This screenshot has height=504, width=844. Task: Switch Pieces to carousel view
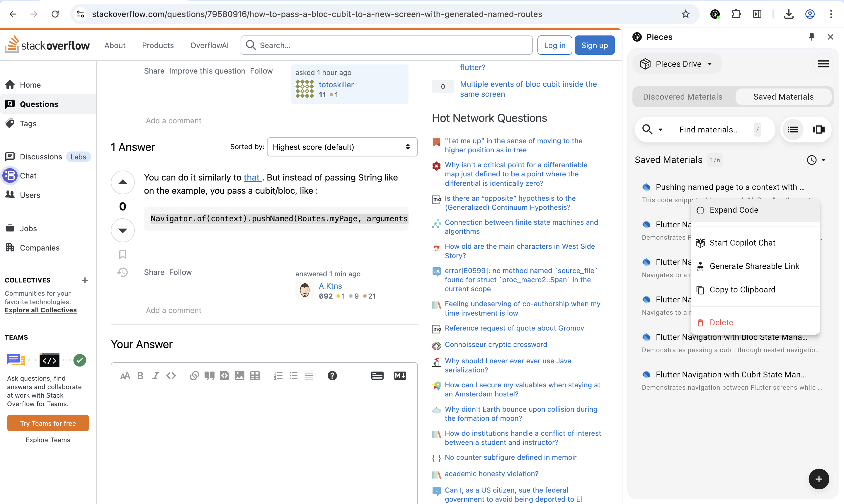click(819, 130)
